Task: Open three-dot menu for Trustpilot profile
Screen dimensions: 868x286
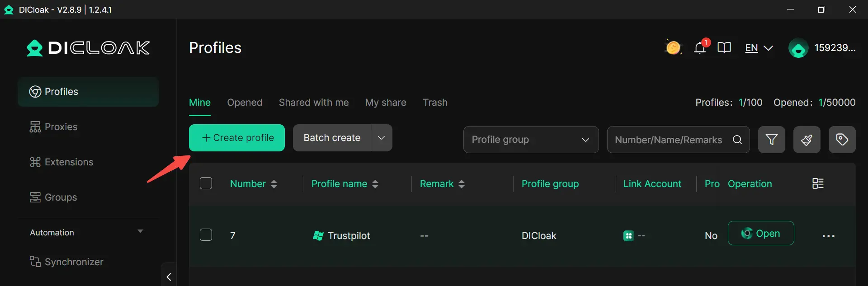Action: (x=828, y=236)
